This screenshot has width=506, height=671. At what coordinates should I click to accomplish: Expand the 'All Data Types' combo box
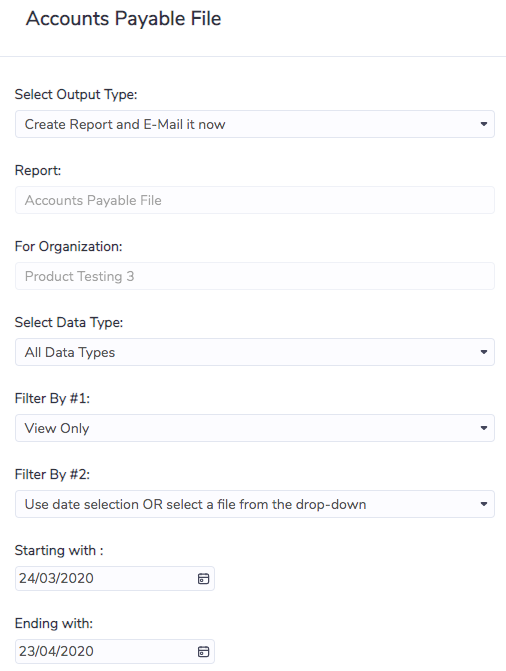pyautogui.click(x=255, y=352)
